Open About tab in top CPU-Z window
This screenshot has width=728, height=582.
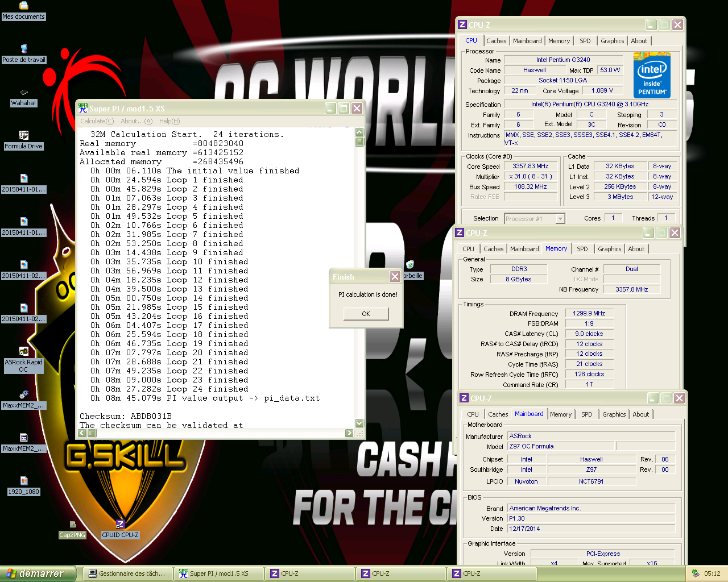pos(639,41)
